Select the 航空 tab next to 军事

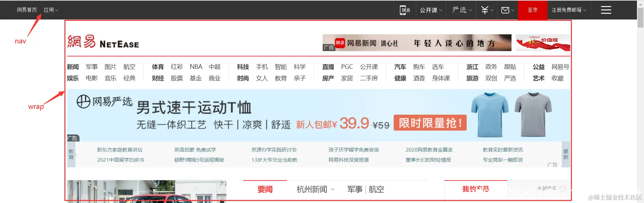coord(376,190)
